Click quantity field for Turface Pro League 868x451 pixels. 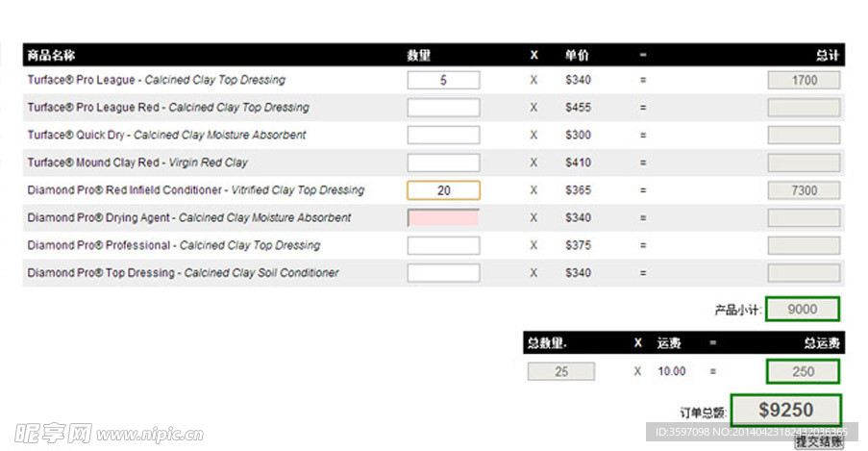(x=443, y=80)
